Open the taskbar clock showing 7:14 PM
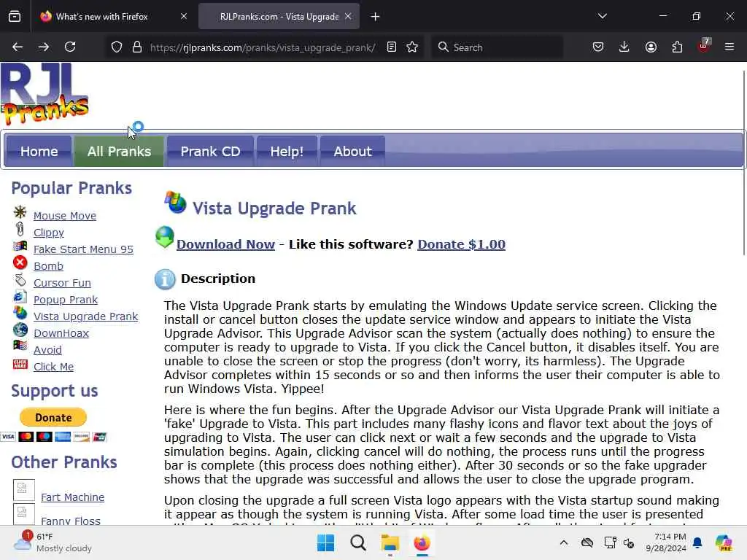Image resolution: width=747 pixels, height=560 pixels. click(666, 542)
